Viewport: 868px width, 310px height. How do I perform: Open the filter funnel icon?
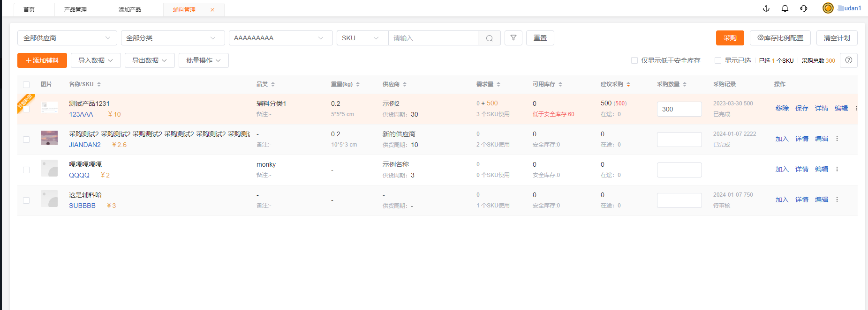click(x=513, y=38)
